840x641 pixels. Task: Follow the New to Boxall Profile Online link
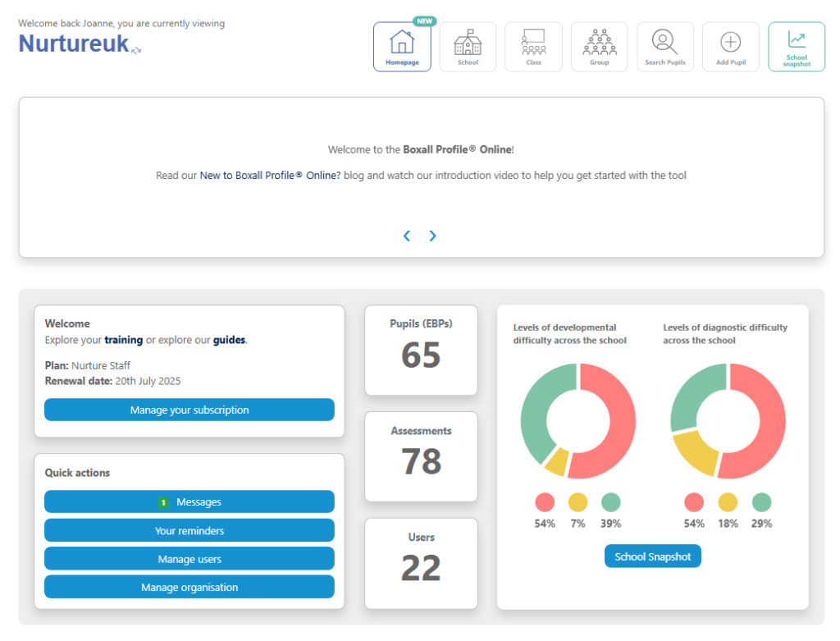point(269,176)
